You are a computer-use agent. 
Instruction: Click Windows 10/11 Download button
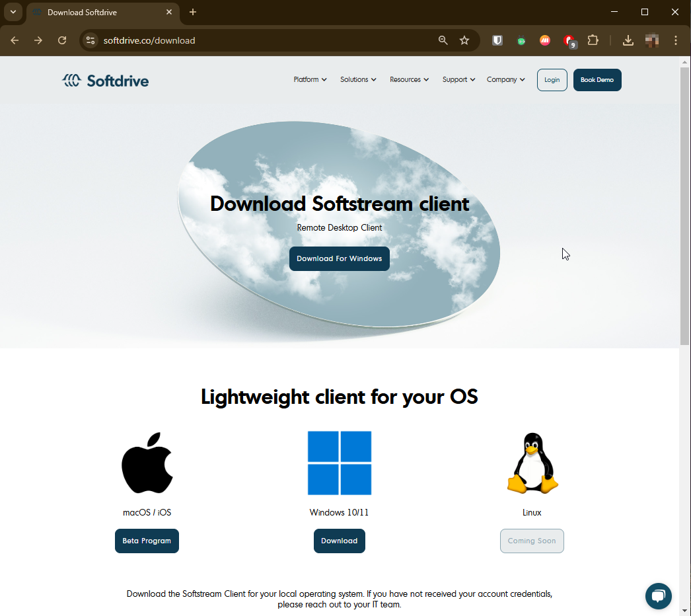coord(340,541)
